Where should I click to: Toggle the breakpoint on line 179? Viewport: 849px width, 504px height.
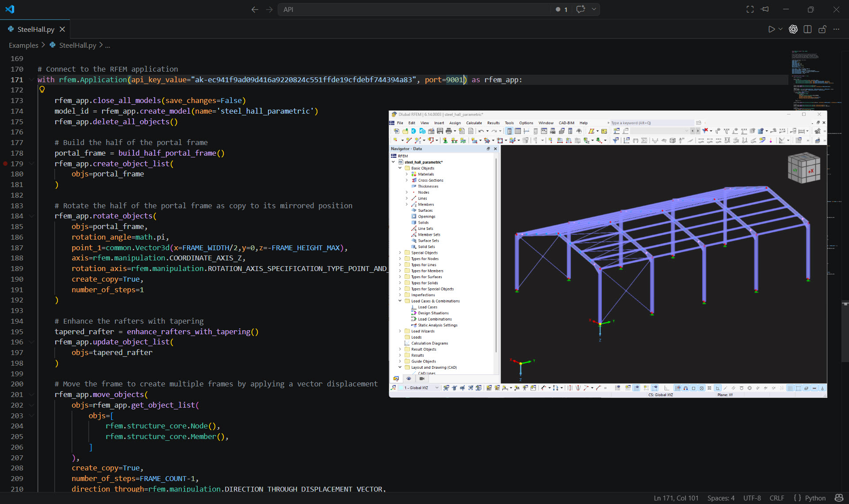pos(5,164)
